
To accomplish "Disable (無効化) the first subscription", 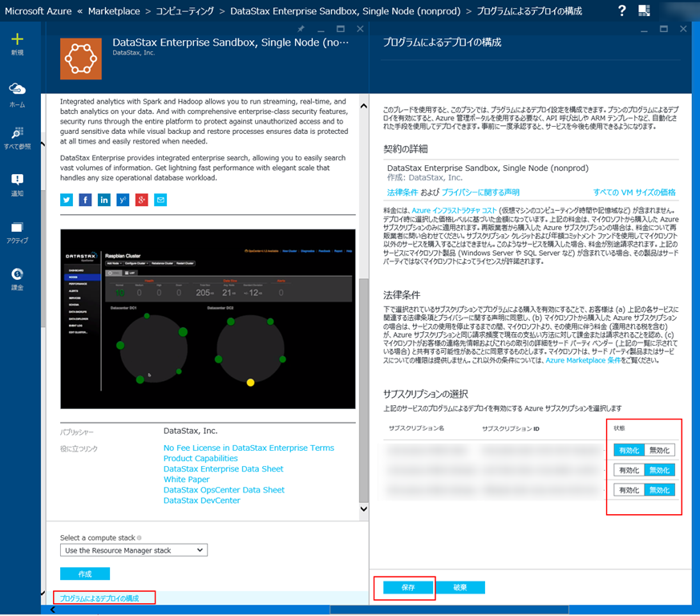I will point(659,450).
